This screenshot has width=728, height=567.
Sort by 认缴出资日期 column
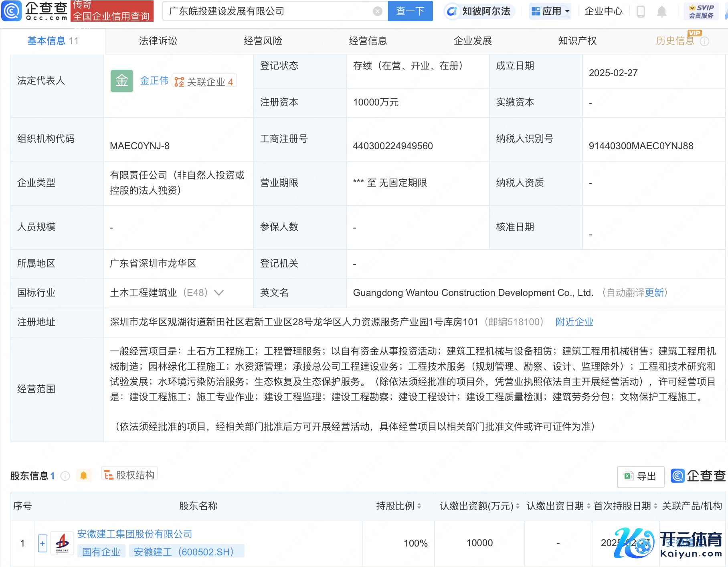coord(588,506)
